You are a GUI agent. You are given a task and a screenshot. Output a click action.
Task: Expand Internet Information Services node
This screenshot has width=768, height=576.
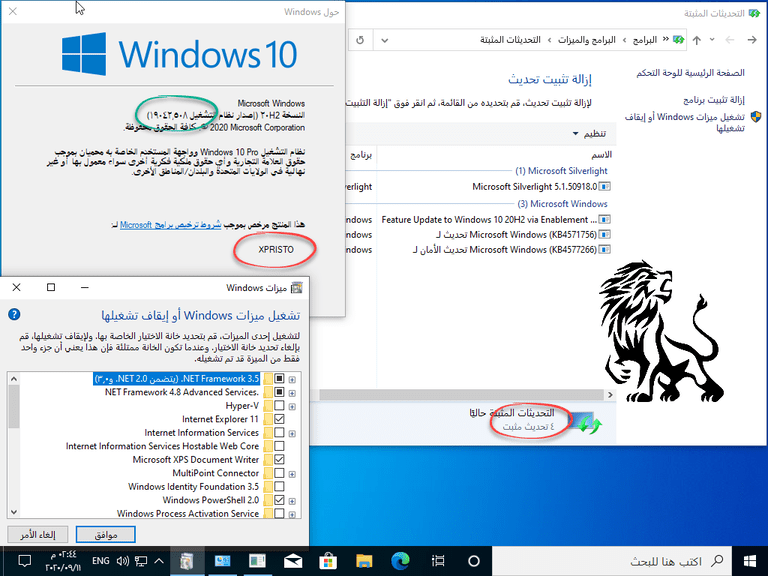[292, 433]
